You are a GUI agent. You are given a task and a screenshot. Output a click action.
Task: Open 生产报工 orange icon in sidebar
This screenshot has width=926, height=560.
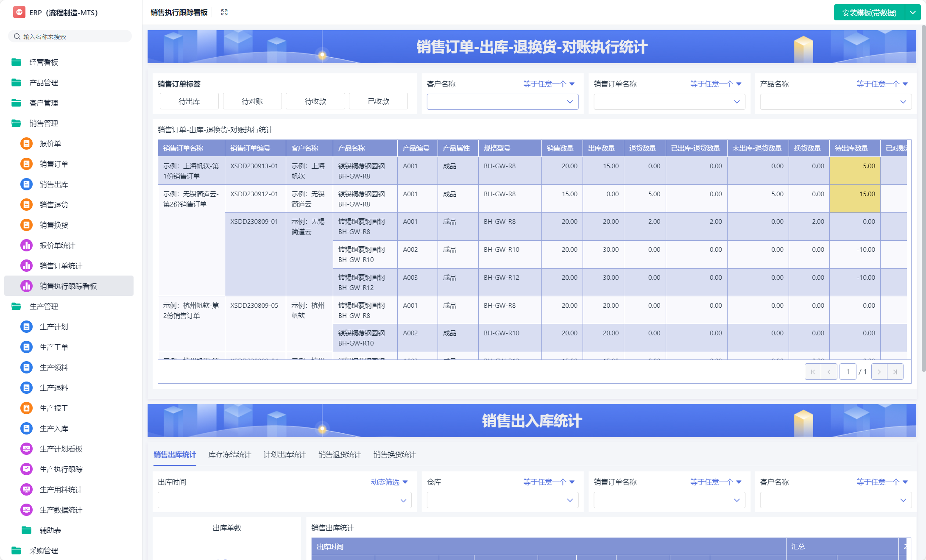tap(26, 408)
